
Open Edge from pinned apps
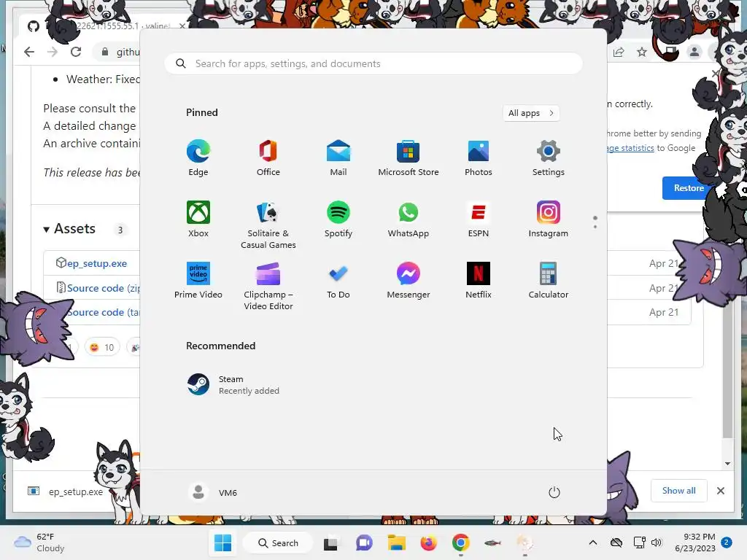tap(198, 158)
